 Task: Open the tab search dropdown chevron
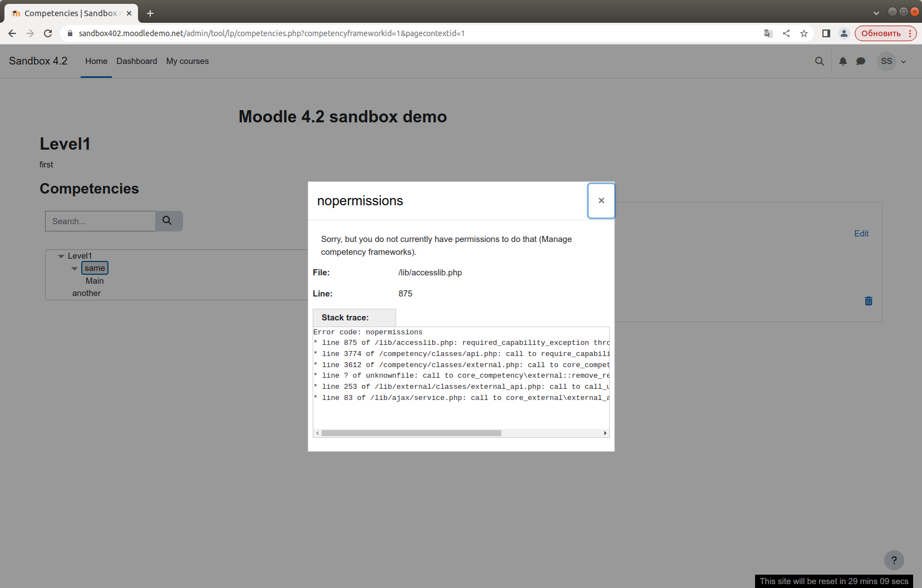pyautogui.click(x=876, y=13)
